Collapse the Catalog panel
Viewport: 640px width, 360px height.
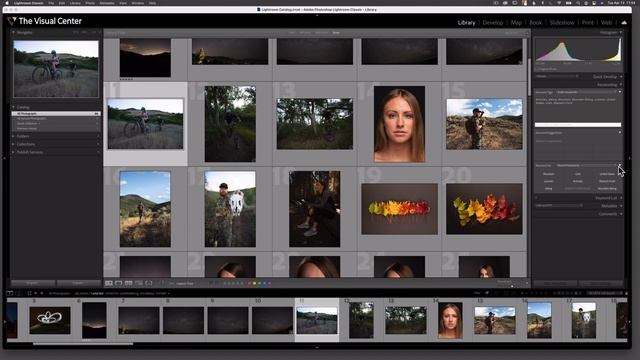(x=13, y=107)
